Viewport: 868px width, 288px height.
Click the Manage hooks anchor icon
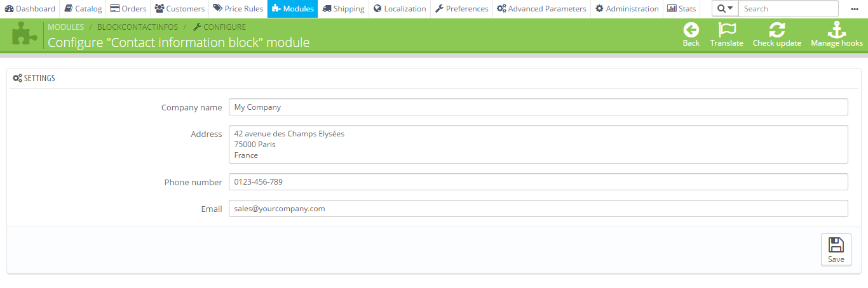point(836,30)
